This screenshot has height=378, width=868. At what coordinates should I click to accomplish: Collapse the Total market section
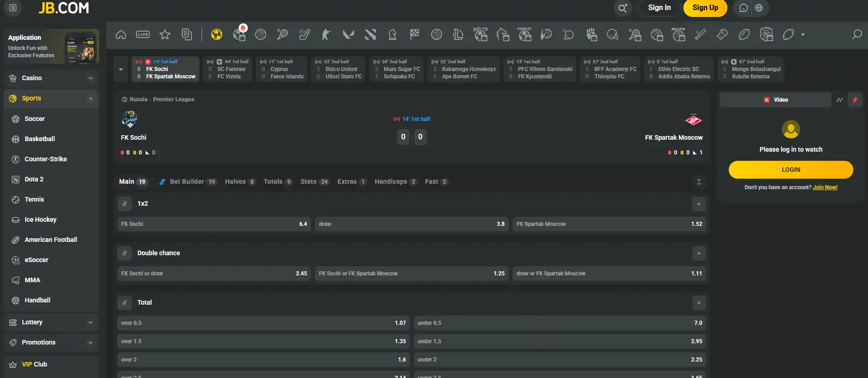(699, 303)
